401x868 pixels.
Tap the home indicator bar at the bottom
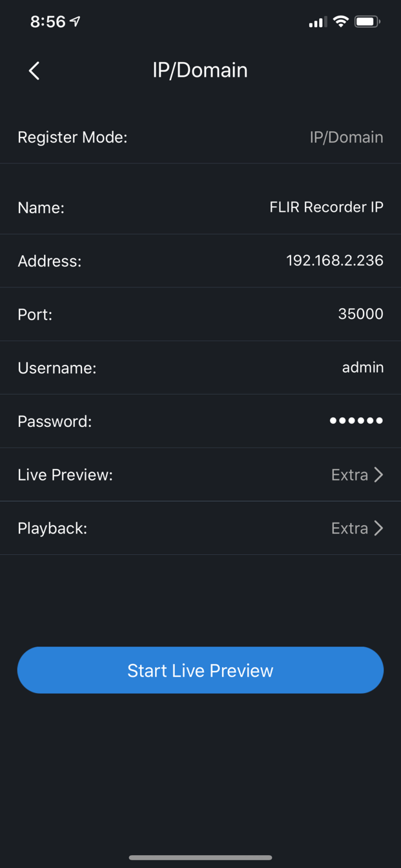(200, 858)
